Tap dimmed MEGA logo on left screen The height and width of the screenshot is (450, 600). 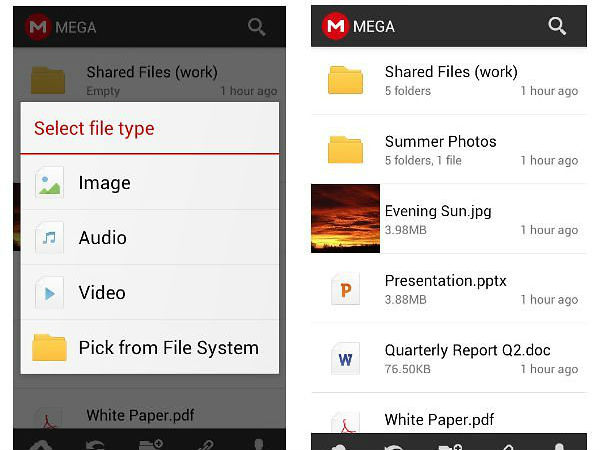(x=38, y=27)
